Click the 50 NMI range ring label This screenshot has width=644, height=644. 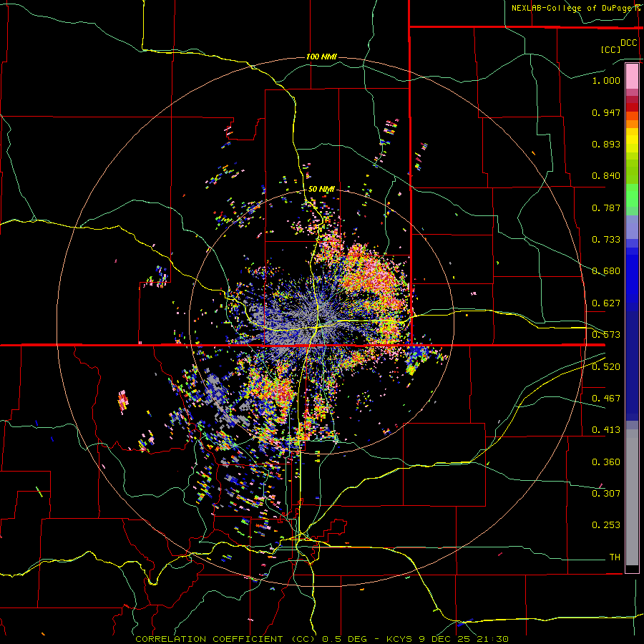(321, 189)
